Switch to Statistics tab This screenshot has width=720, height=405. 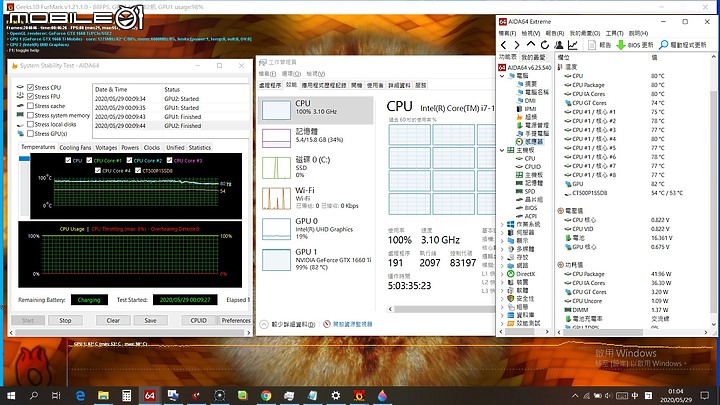pyautogui.click(x=200, y=147)
